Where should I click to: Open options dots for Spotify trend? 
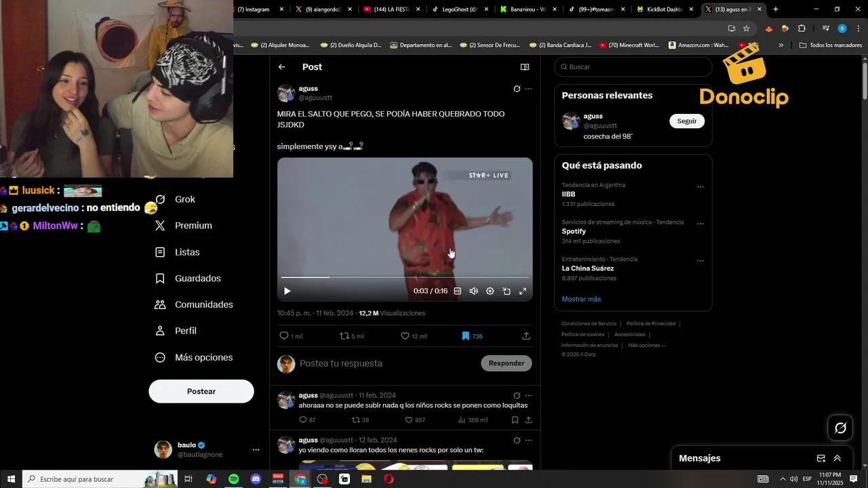coord(701,224)
